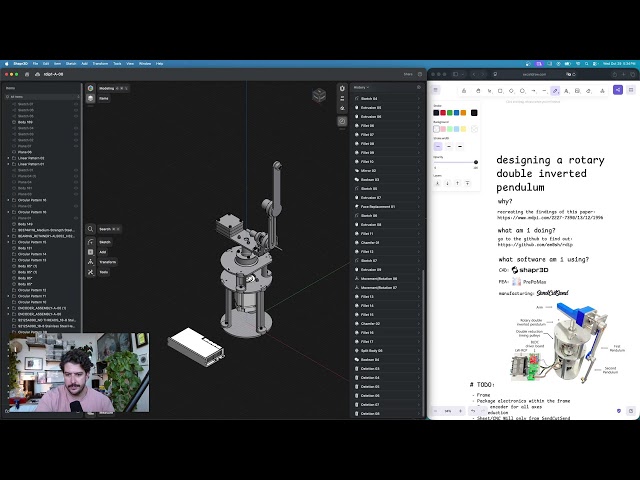This screenshot has height=480, width=640.
Task: Toggle the Excalidraw lock tool
Action: pyautogui.click(x=464, y=91)
